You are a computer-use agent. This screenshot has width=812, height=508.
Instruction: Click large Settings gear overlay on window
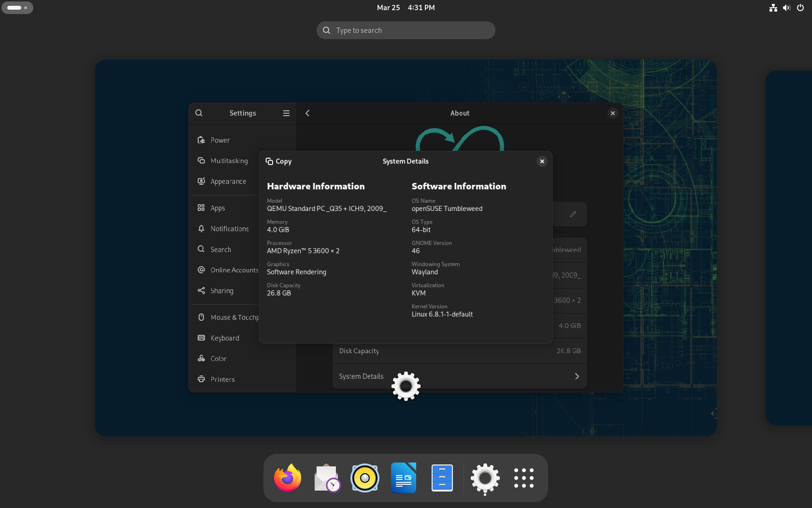pyautogui.click(x=406, y=386)
